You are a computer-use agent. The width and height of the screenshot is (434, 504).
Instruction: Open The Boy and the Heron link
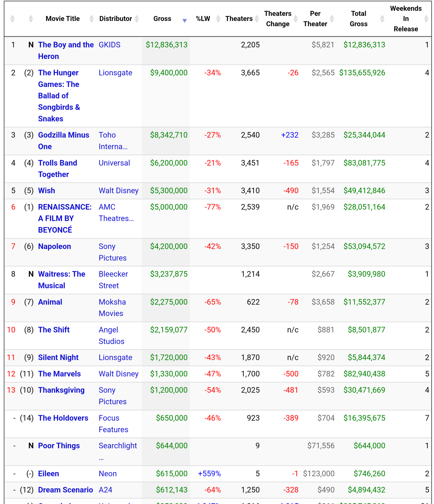(66, 50)
